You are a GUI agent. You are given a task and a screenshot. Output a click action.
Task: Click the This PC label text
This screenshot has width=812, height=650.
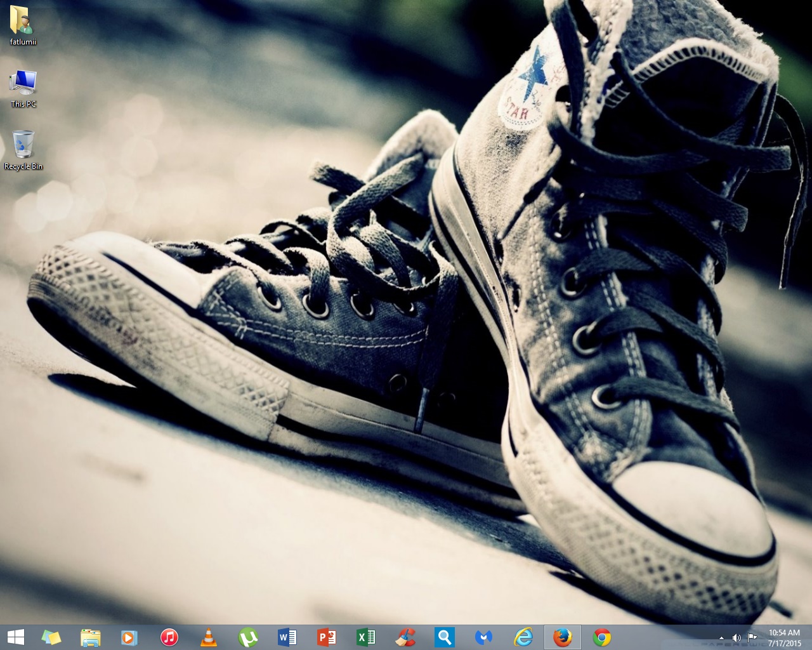(23, 104)
